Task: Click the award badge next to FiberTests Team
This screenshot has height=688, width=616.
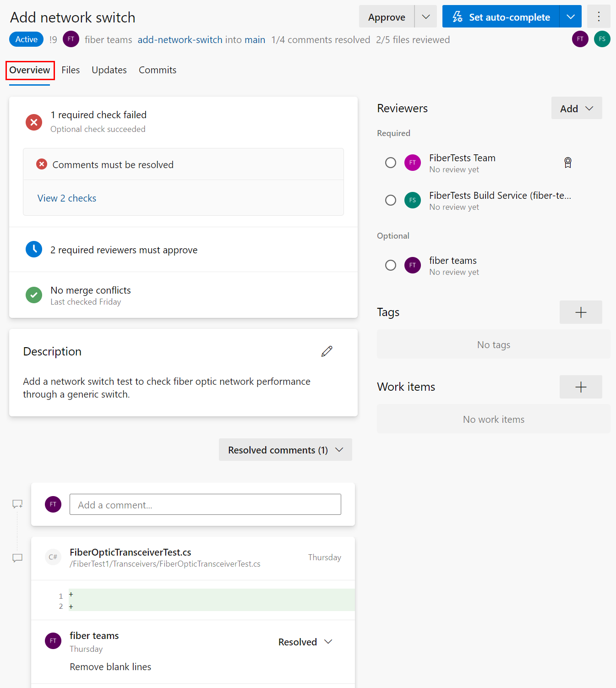Action: pos(567,162)
